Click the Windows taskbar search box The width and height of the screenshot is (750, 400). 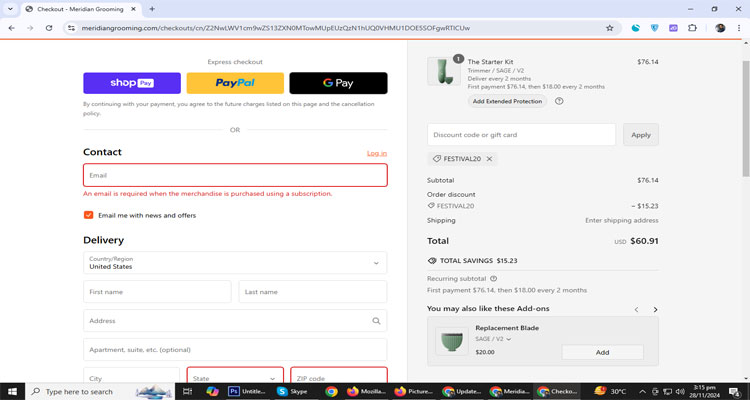click(101, 391)
